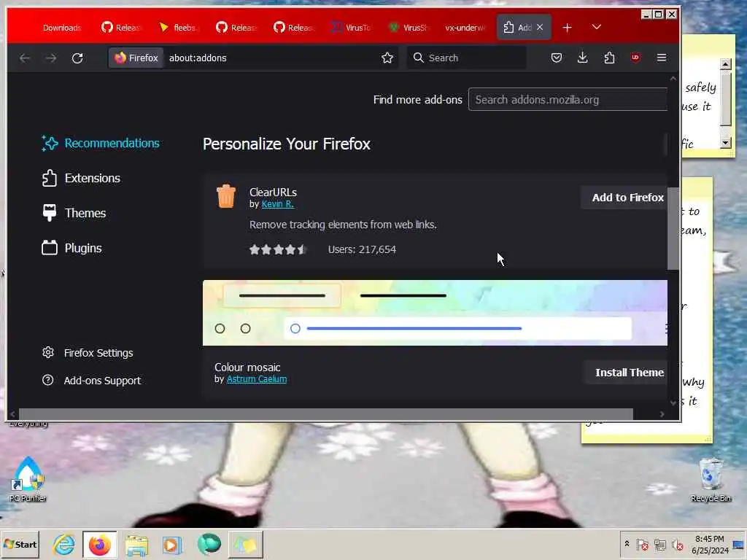
Task: Reload the page with the refresh icon
Action: point(77,58)
